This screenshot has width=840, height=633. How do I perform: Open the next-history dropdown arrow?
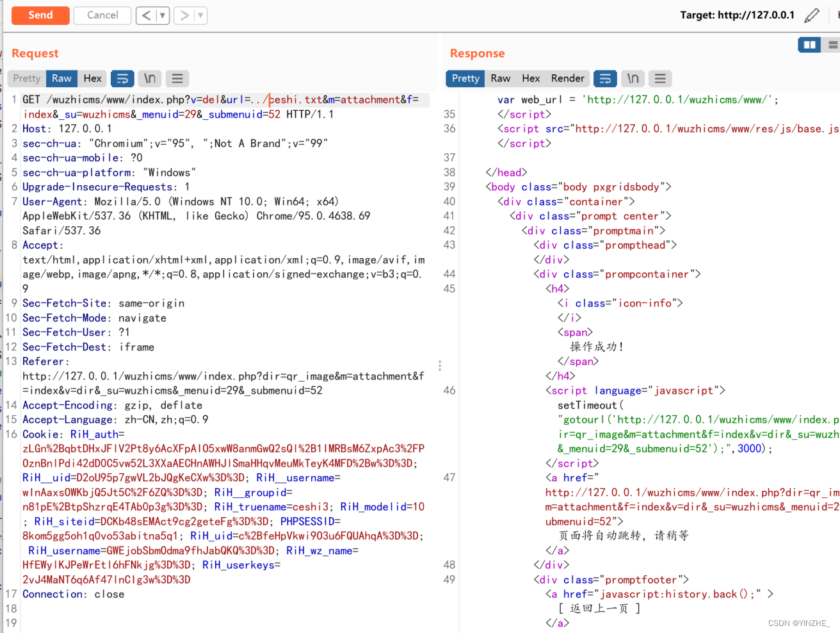tap(201, 15)
